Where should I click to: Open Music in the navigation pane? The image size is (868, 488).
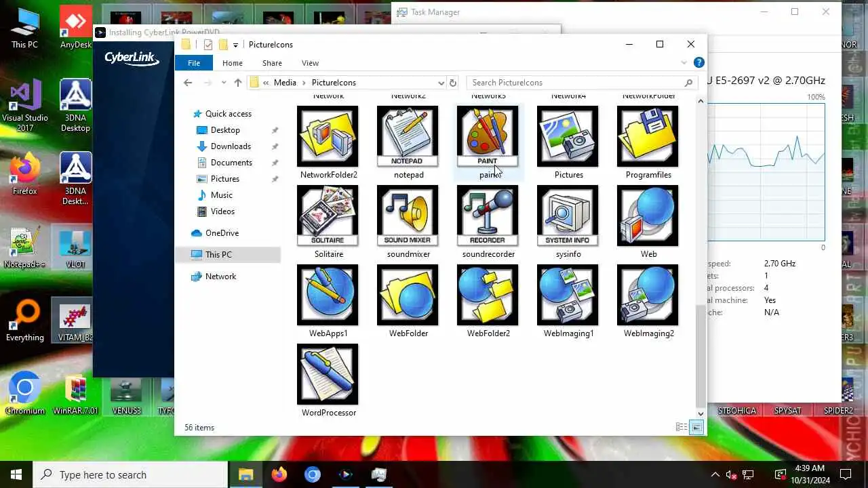point(222,195)
